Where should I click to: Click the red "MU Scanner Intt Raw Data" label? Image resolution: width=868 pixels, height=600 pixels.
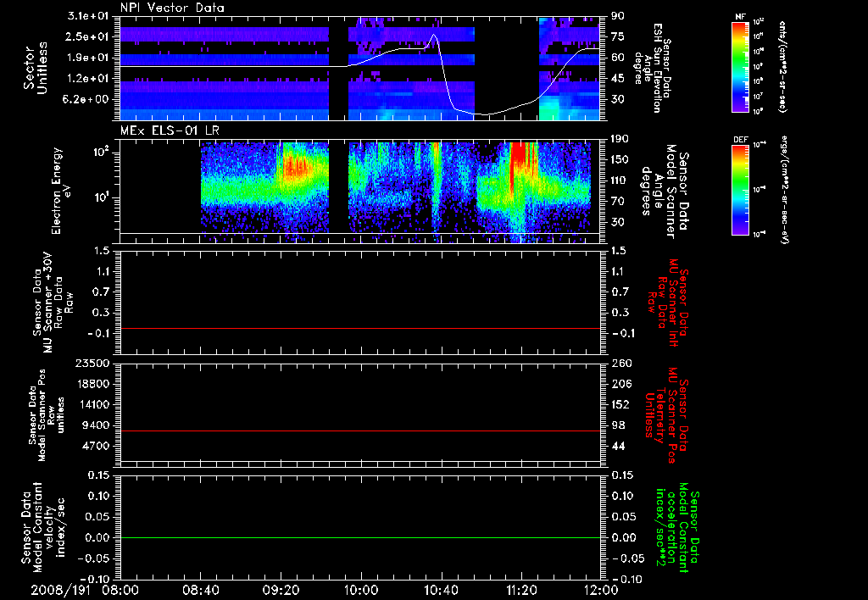(668, 303)
